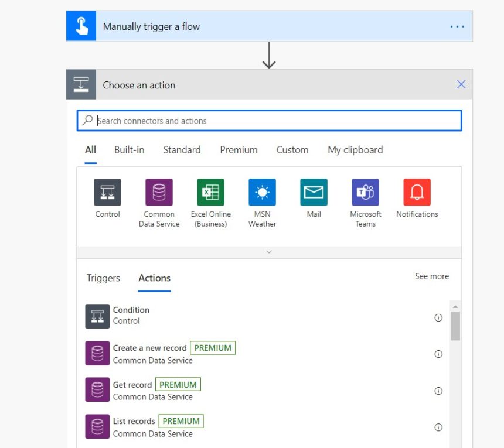Switch to the Triggers tab
Image resolution: width=504 pixels, height=448 pixels.
[103, 278]
